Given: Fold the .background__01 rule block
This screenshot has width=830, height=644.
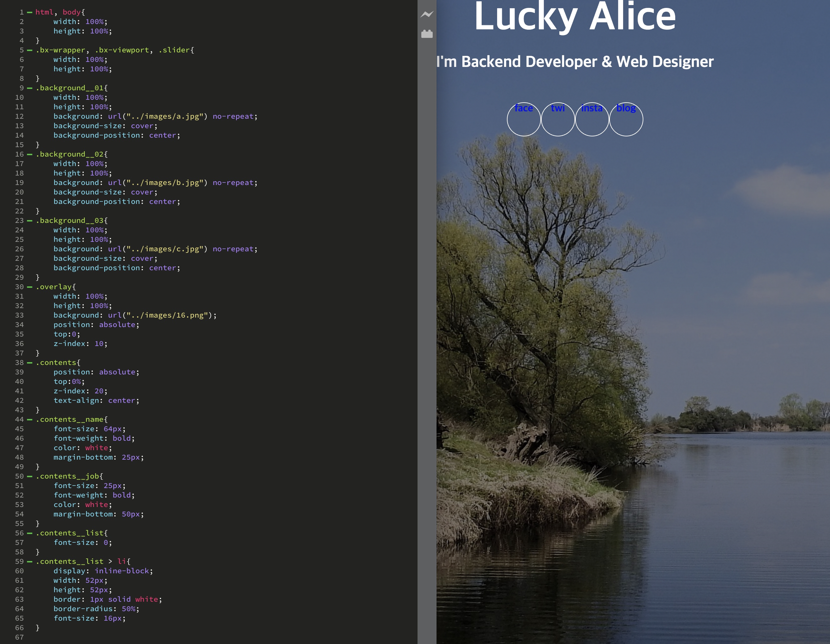Looking at the screenshot, I should click(x=30, y=88).
